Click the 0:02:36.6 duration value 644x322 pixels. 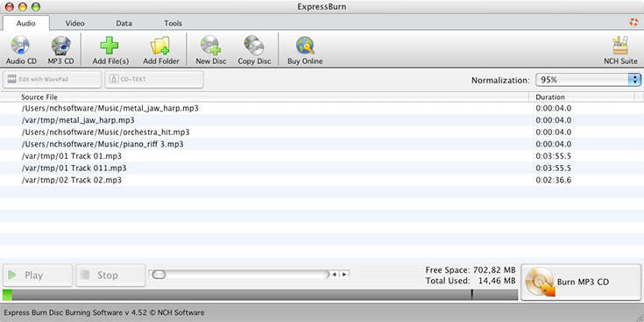click(553, 180)
